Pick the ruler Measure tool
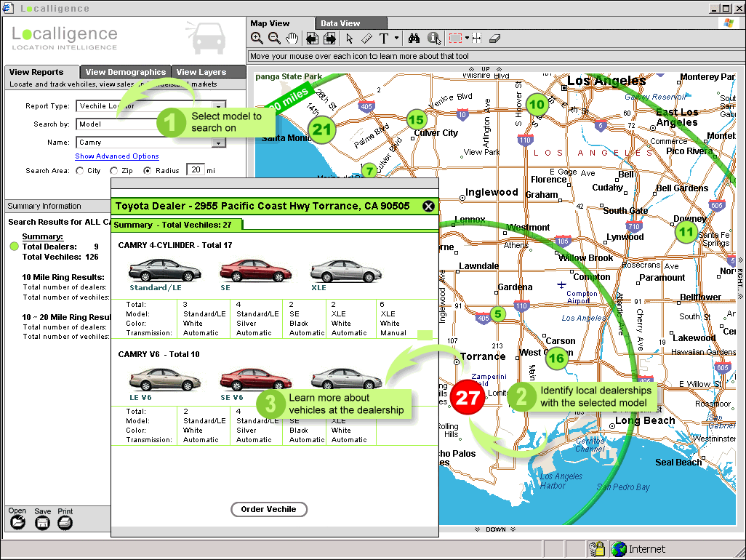746x560 pixels. 366,38
